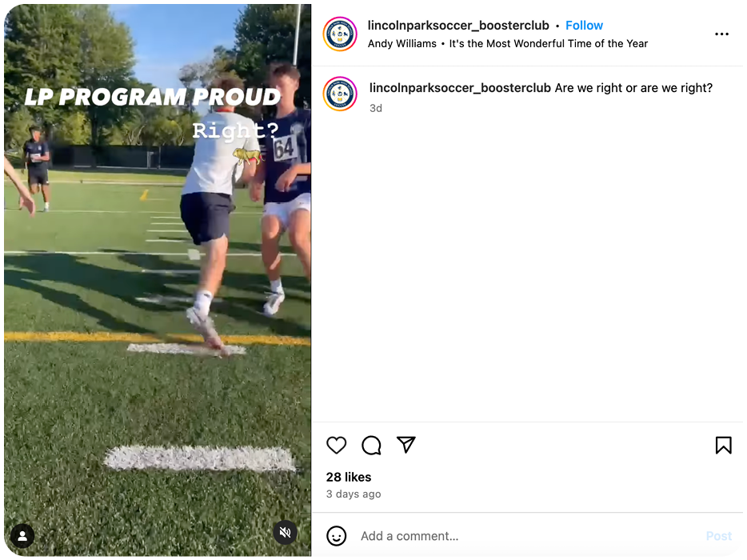
Task: Open the header profile picture avatar
Action: [340, 34]
